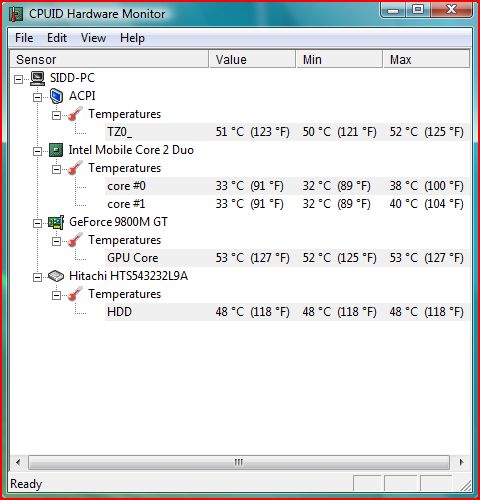The image size is (480, 500).
Task: Click the Value column header
Action: 252,60
